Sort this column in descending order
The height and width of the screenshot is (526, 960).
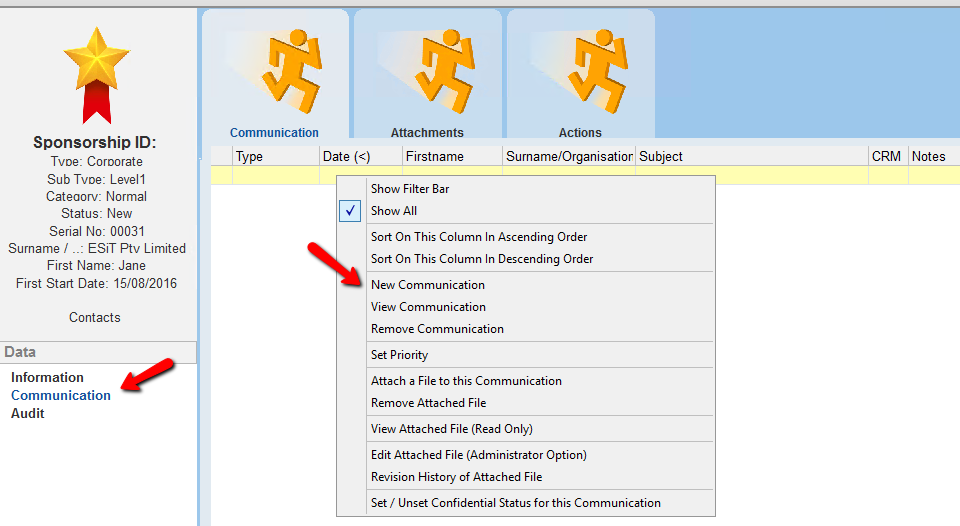[482, 259]
